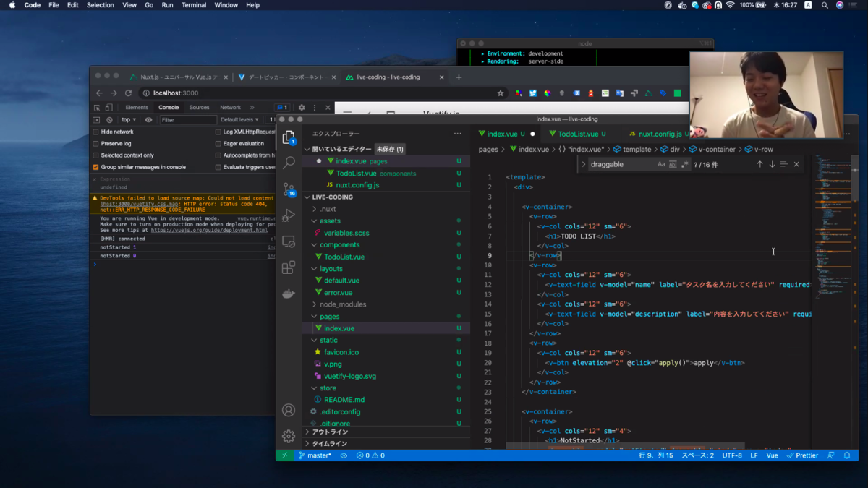Click the browser reload button
Image resolution: width=868 pixels, height=488 pixels.
[x=128, y=93]
